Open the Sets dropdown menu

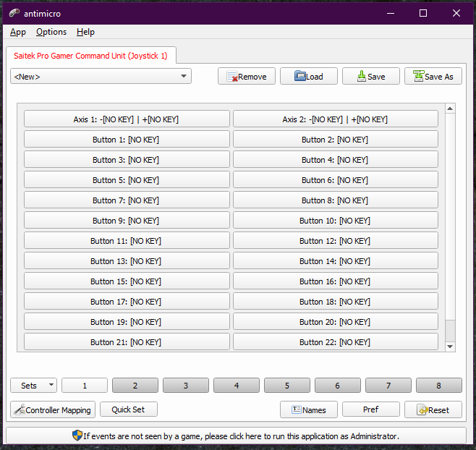(x=33, y=386)
